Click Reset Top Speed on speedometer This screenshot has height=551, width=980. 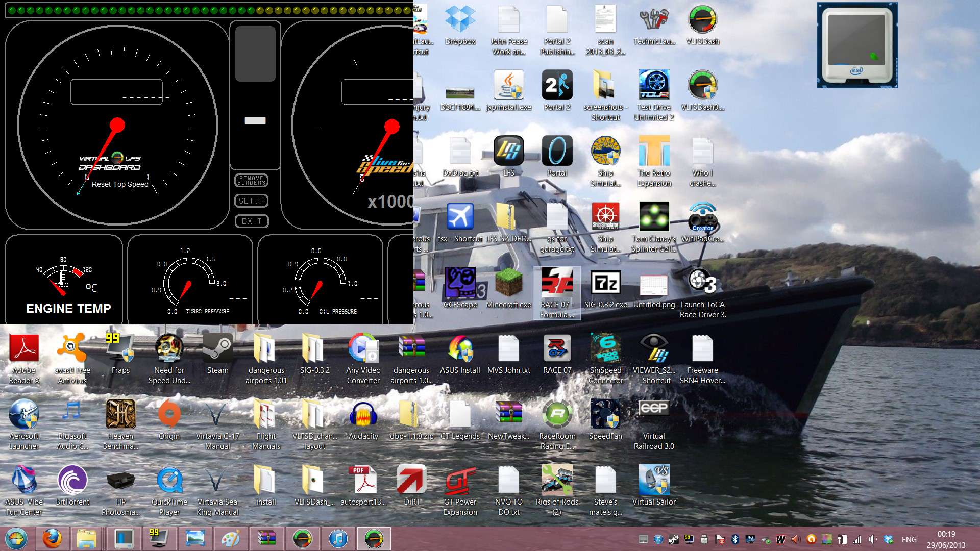click(x=120, y=184)
